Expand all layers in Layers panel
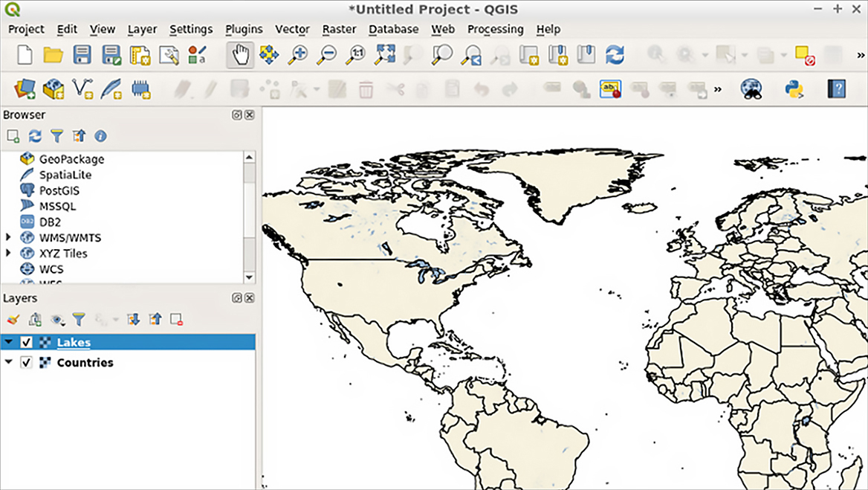 click(x=133, y=320)
